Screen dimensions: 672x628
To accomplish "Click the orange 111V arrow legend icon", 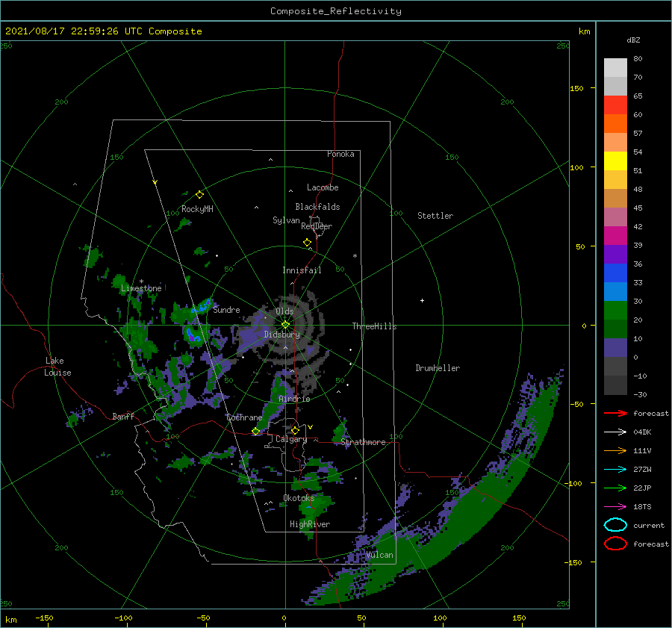I will point(615,450).
